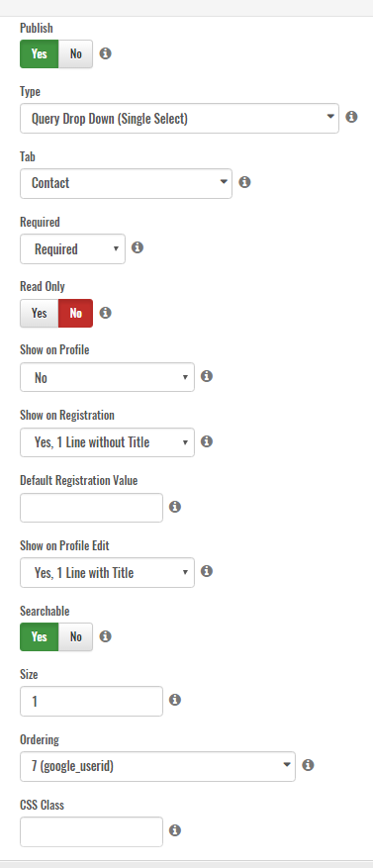Open the Type dropdown showing Query Drop Down
This screenshot has height=868, width=373.
pyautogui.click(x=179, y=118)
